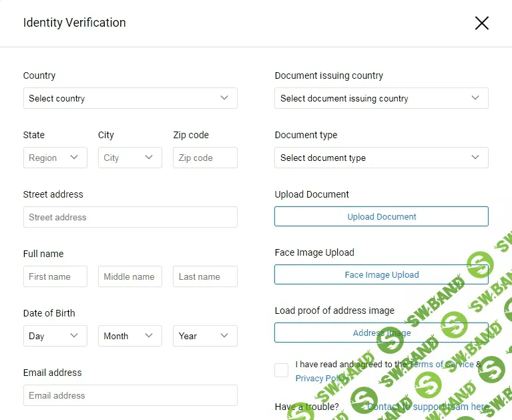The image size is (512, 420).
Task: Open the Day of birth dropdown
Action: pyautogui.click(x=55, y=336)
